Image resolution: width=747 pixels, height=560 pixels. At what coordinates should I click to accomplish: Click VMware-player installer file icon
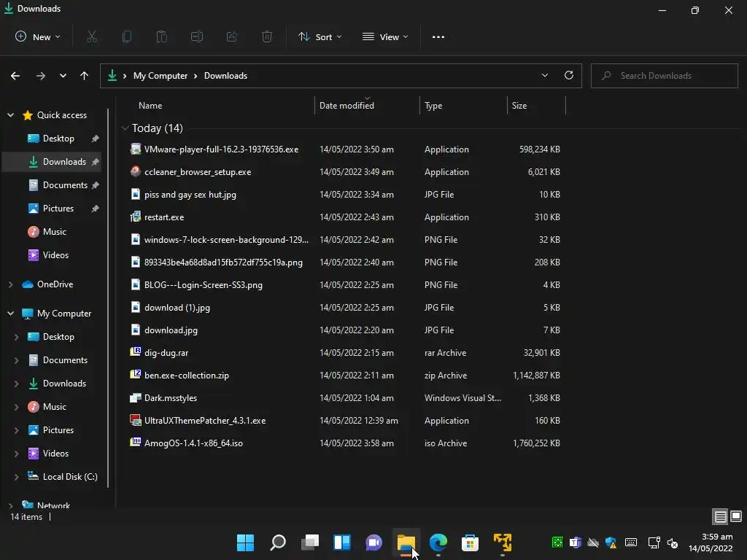coord(136,149)
